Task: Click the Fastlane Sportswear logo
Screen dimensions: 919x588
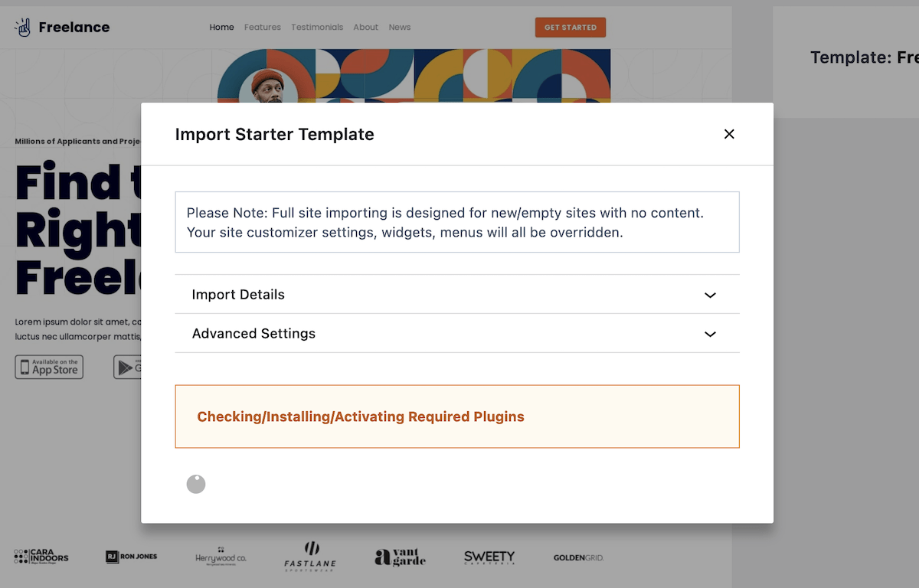Action: 310,557
